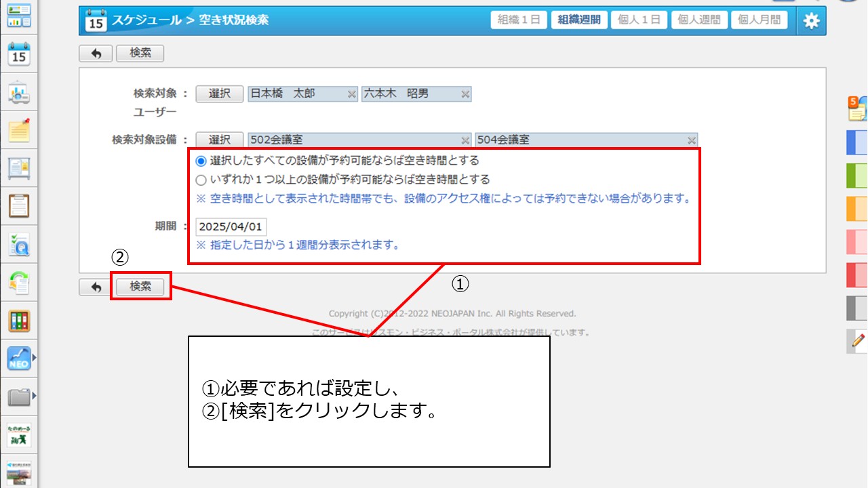Open the sticky notes icon with 5 badge
The image size is (868, 488).
click(857, 108)
